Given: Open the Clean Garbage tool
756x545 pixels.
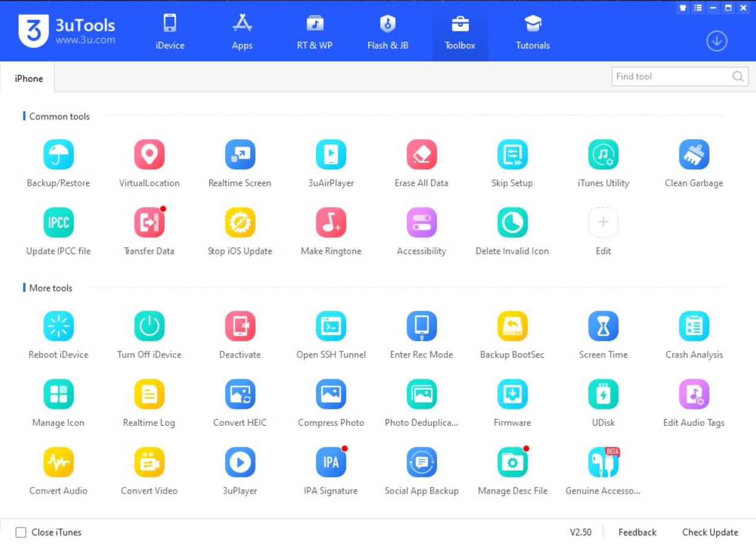Looking at the screenshot, I should tap(694, 155).
